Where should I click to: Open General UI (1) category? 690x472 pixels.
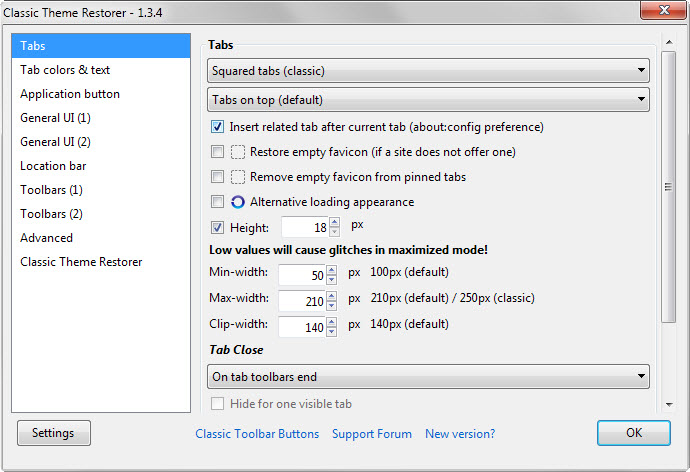[101, 118]
